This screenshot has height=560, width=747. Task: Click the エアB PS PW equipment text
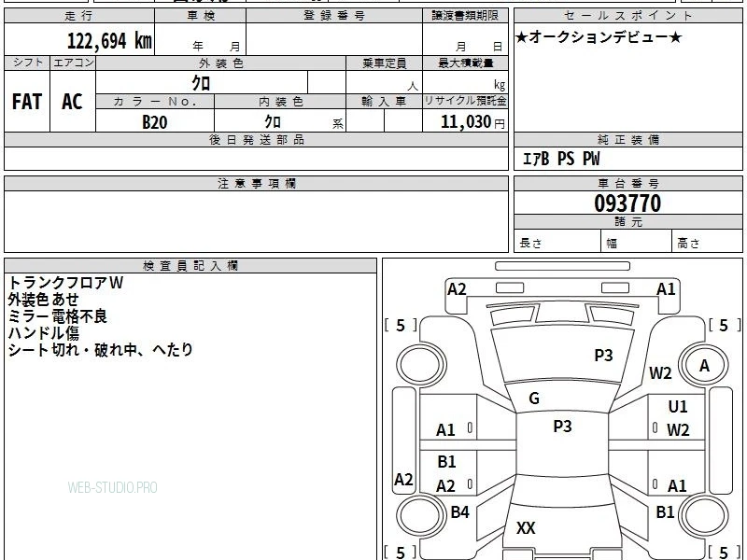(561, 159)
